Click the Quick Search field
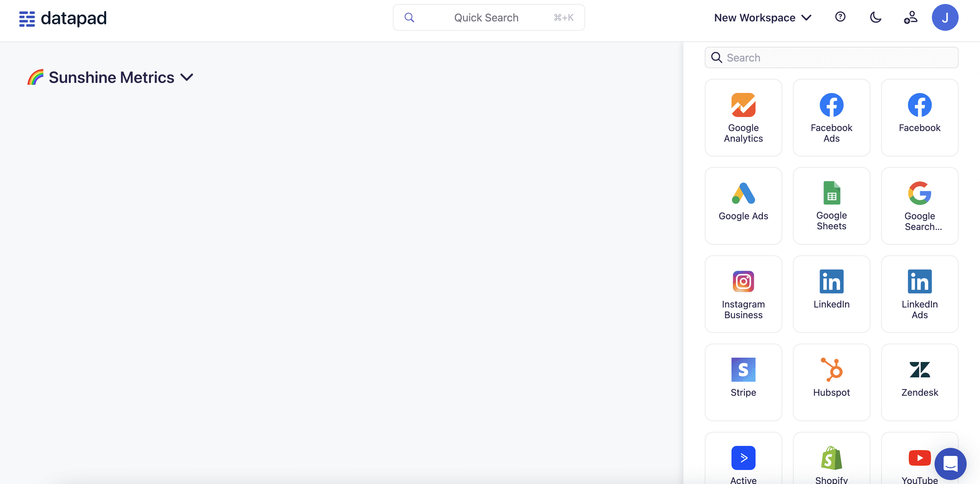This screenshot has width=980, height=484. (488, 17)
